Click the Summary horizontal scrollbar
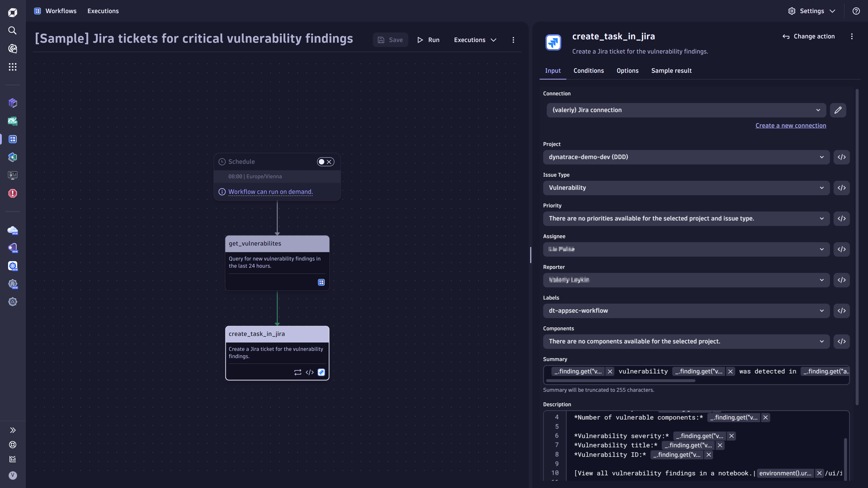 620,381
